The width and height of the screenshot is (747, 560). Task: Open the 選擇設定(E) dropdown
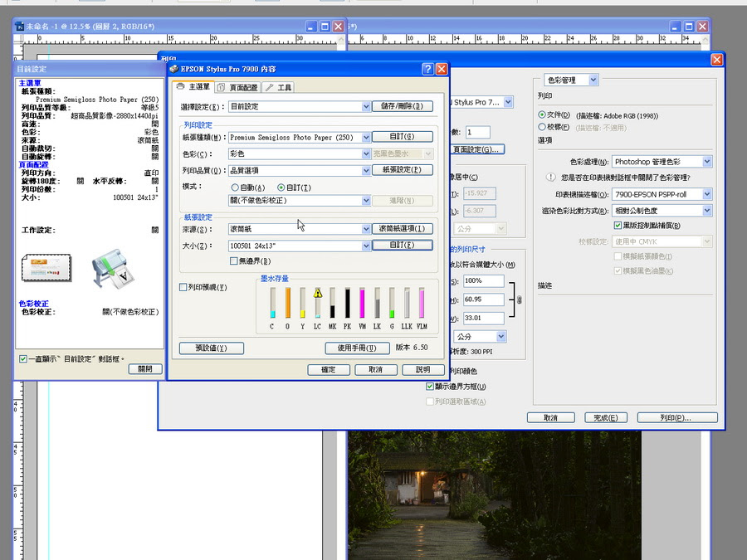[x=300, y=106]
